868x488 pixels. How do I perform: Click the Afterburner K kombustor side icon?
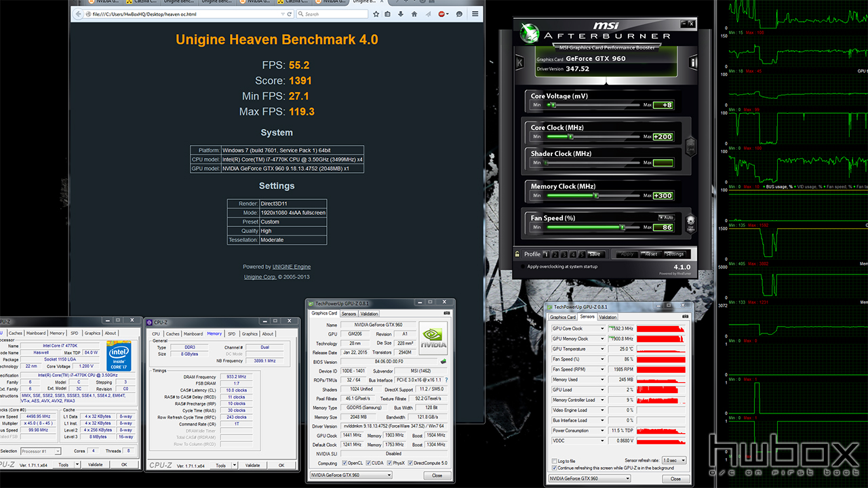(x=519, y=62)
